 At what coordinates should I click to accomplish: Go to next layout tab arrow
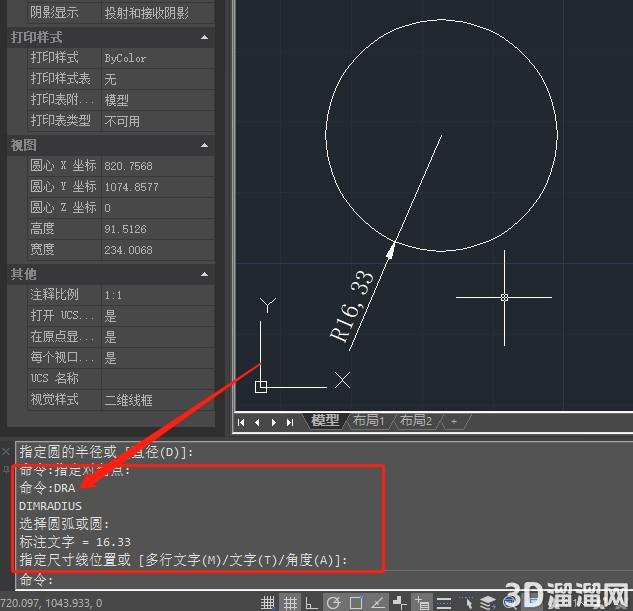point(274,422)
